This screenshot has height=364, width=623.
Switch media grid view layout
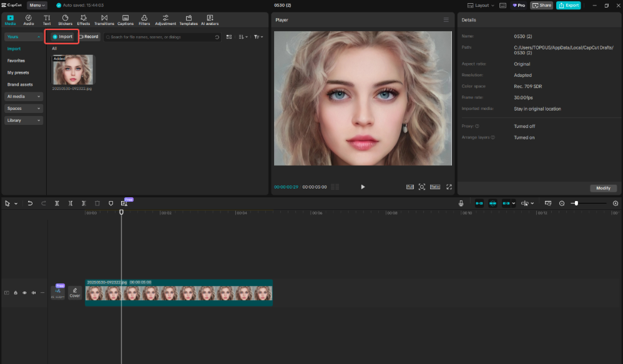coord(229,37)
